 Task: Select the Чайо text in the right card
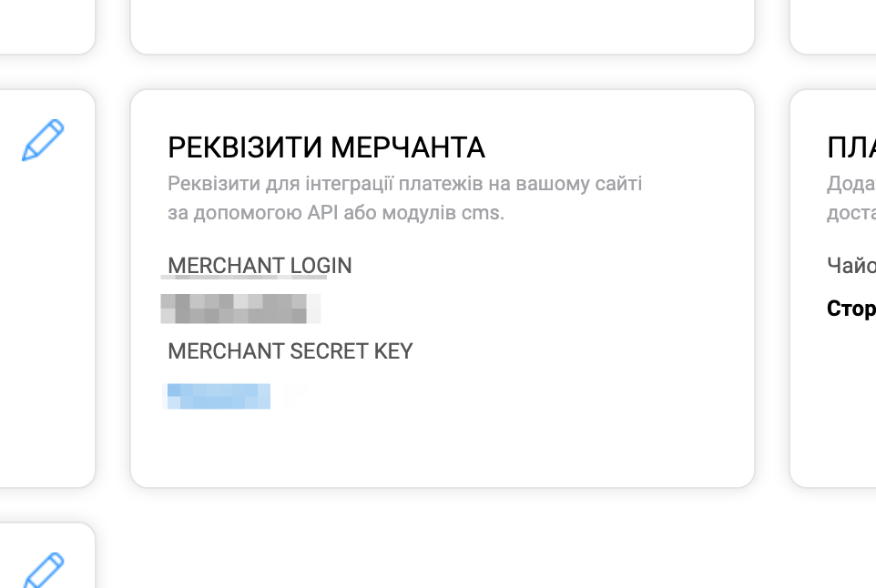[851, 266]
